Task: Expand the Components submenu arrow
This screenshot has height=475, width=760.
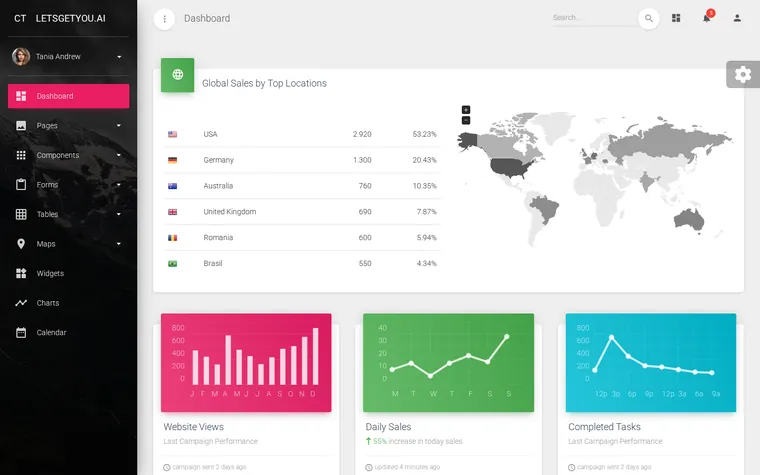Action: coord(119,155)
